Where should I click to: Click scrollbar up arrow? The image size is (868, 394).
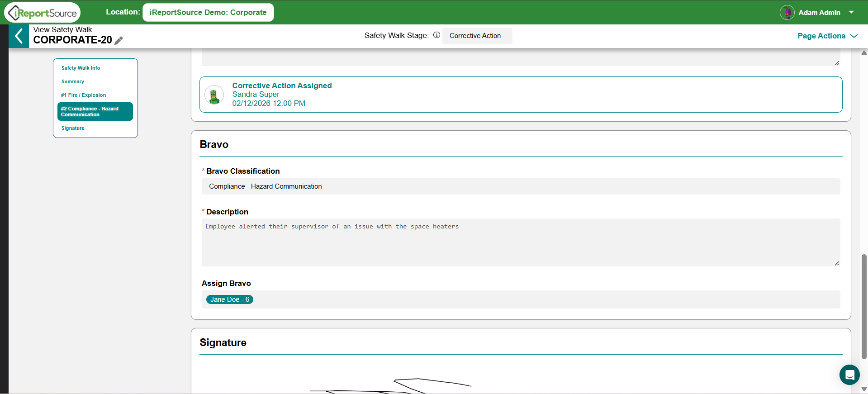point(864,53)
